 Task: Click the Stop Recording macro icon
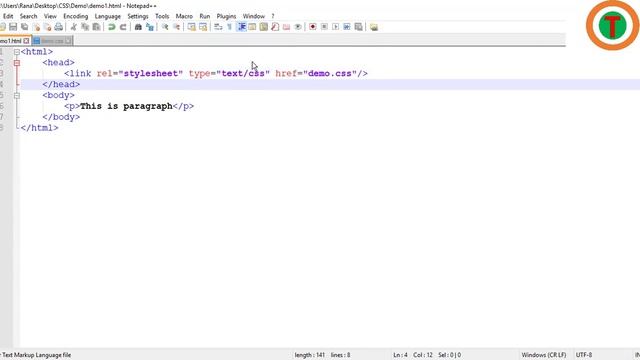[x=324, y=27]
